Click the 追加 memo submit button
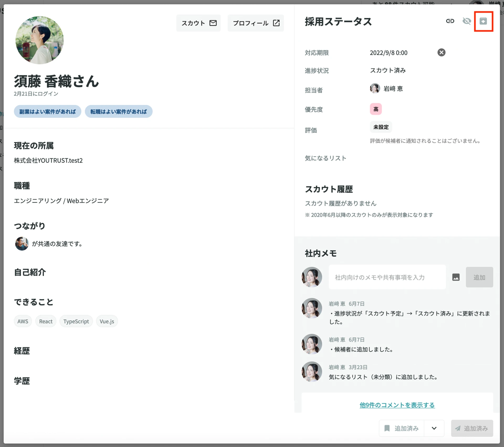504x447 pixels. pyautogui.click(x=479, y=277)
